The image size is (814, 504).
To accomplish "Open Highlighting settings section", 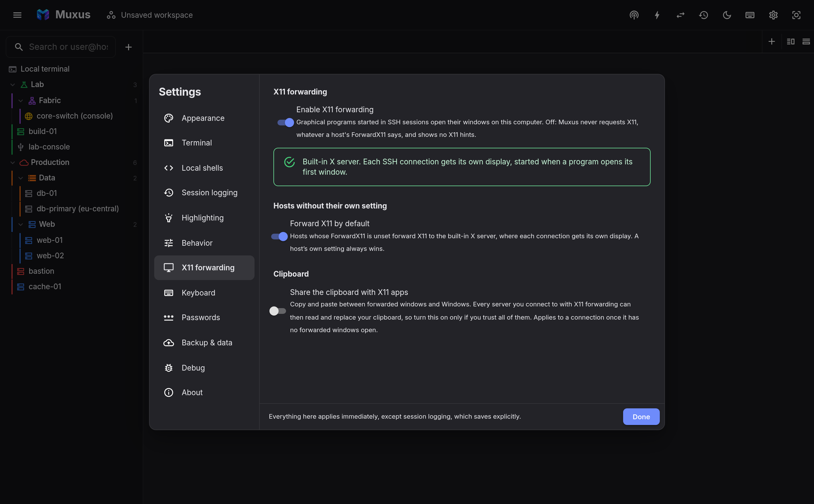I will (204, 218).
